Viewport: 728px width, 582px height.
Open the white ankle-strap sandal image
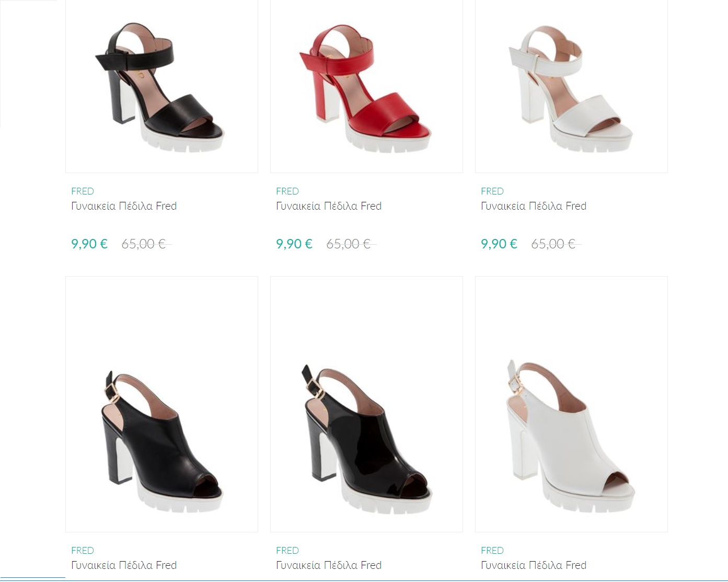pyautogui.click(x=571, y=86)
